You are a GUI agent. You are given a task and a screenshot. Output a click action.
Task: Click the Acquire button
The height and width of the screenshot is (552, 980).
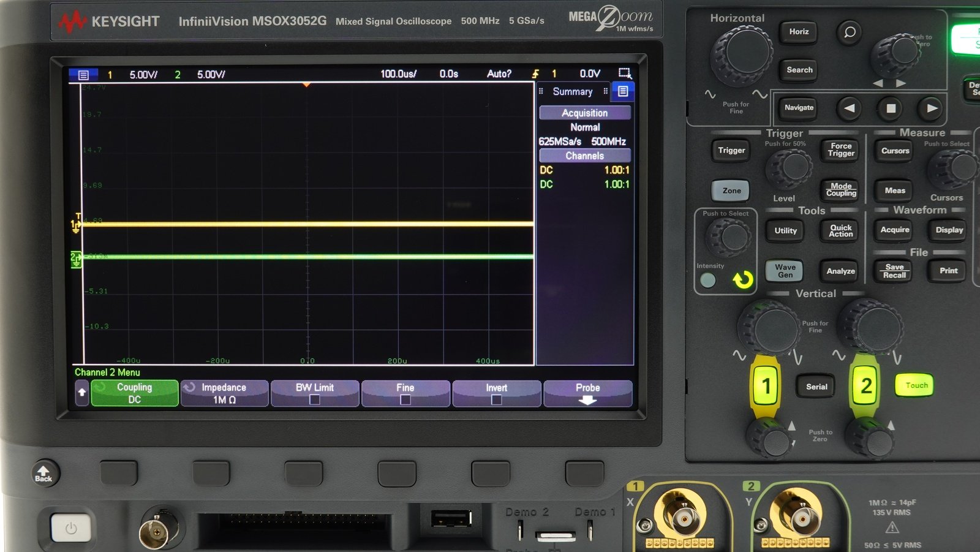895,230
